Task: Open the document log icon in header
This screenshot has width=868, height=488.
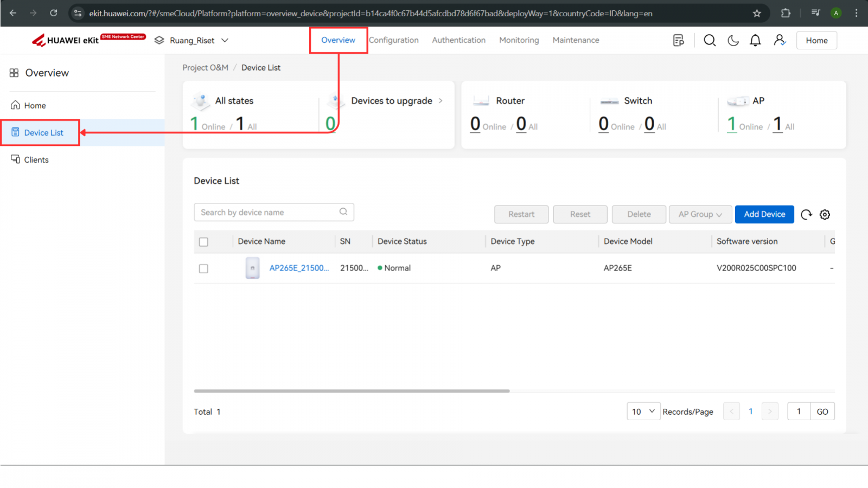Action: click(x=678, y=41)
